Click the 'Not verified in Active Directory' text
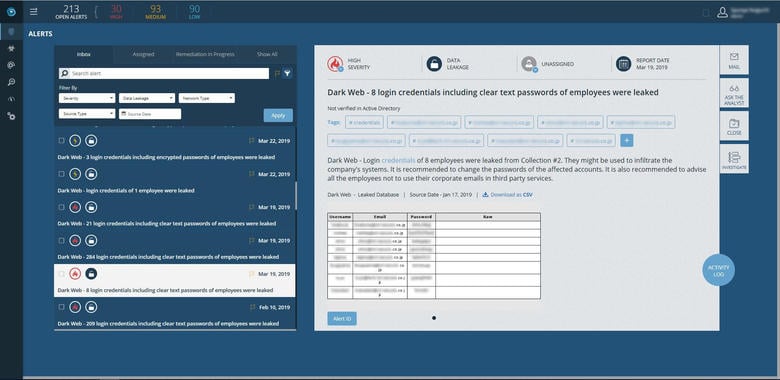 coord(364,108)
